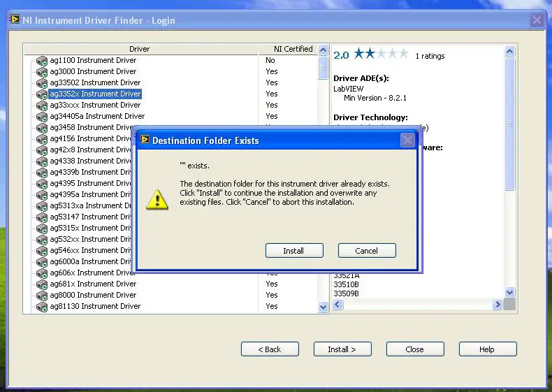Click the ag4395 Instrument Driver icon
Viewport: 552px width, 392px height.
tap(42, 184)
